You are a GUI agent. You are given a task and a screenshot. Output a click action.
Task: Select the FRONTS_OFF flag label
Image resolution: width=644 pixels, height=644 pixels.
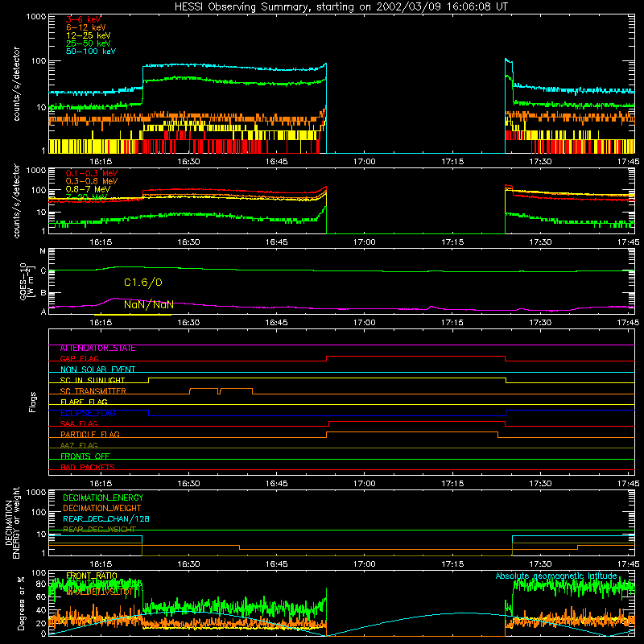85,456
